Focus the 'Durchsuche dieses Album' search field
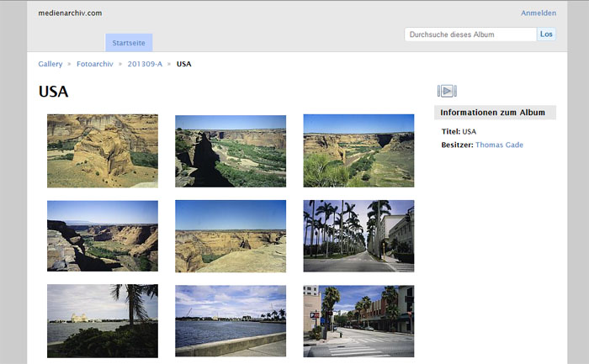 pos(470,34)
